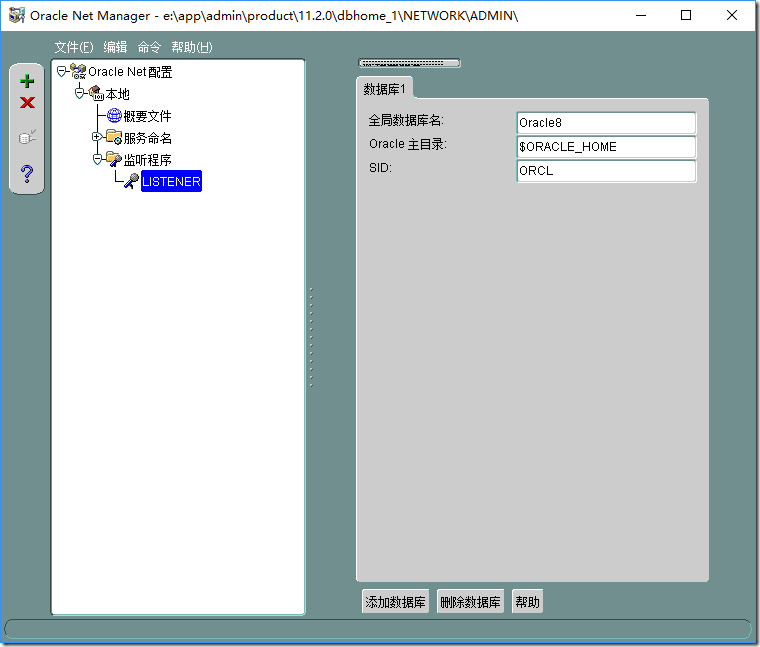Click the test service toolbar icon
Screen dimensions: 760x647
(x=27, y=137)
